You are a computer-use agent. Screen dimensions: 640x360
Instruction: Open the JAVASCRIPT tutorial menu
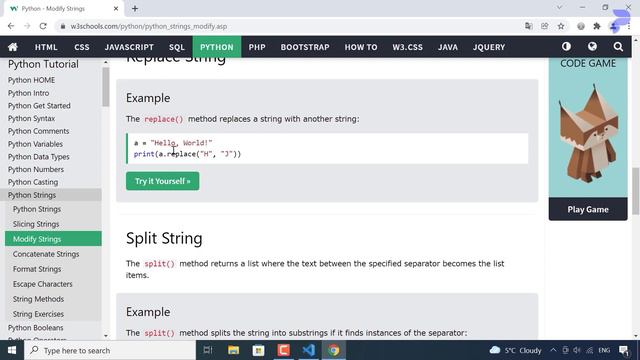tap(129, 47)
